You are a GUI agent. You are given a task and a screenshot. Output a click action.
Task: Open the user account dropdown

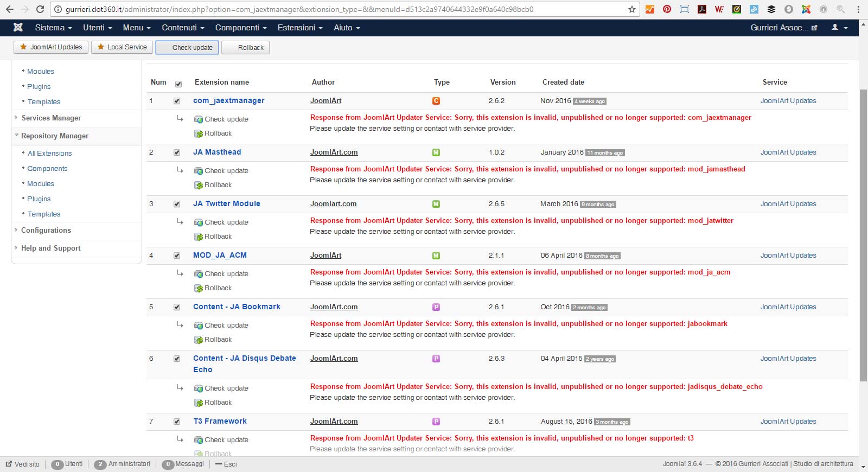point(839,28)
